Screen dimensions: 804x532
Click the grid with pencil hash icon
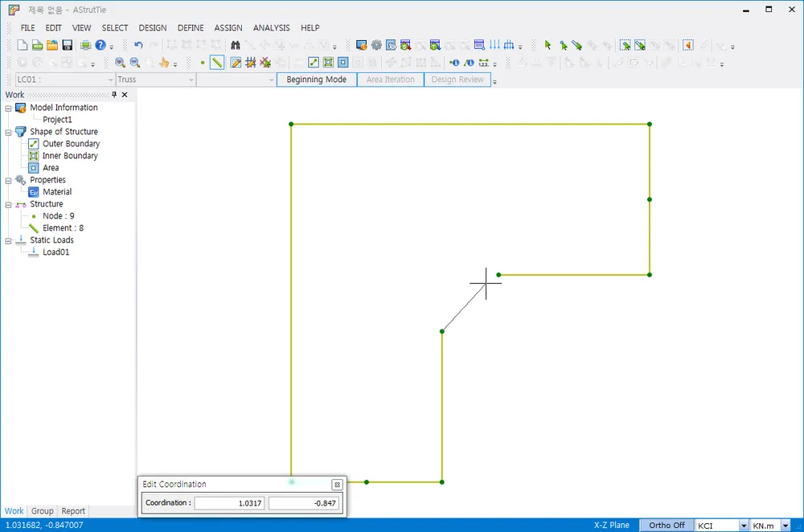[250, 63]
